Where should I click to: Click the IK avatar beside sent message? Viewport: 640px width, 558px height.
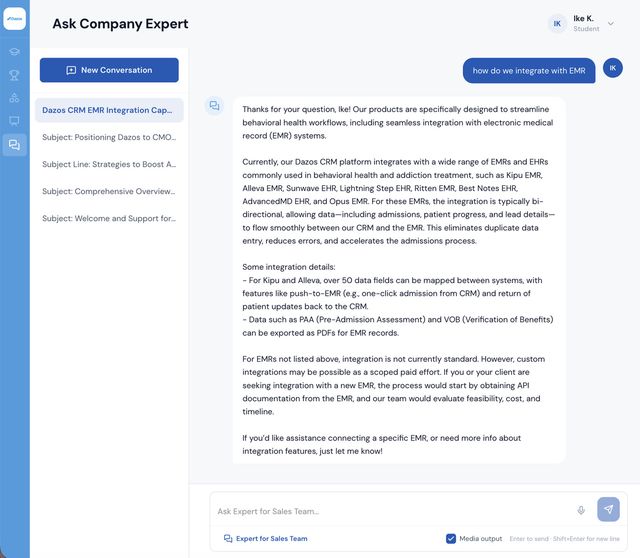(x=613, y=68)
